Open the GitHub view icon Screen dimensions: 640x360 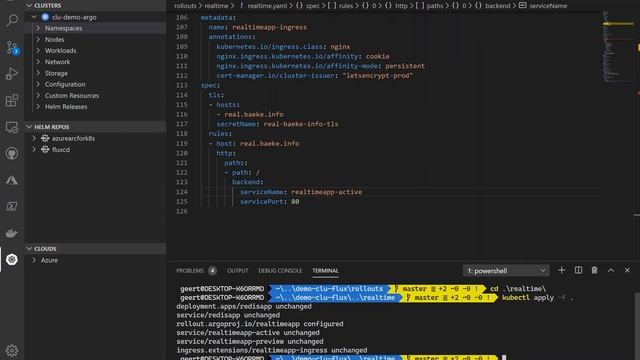coord(12,153)
